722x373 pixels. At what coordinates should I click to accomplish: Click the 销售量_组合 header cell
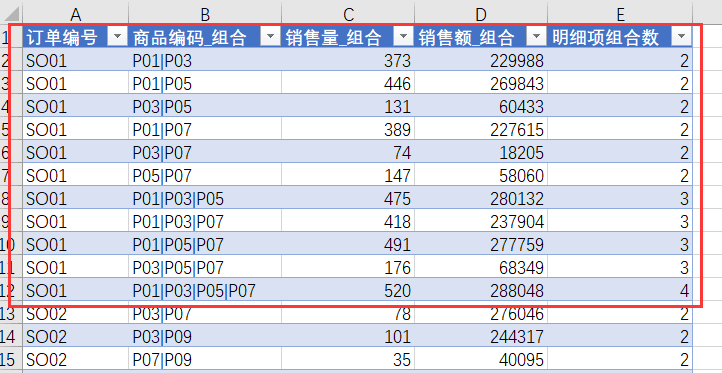348,37
